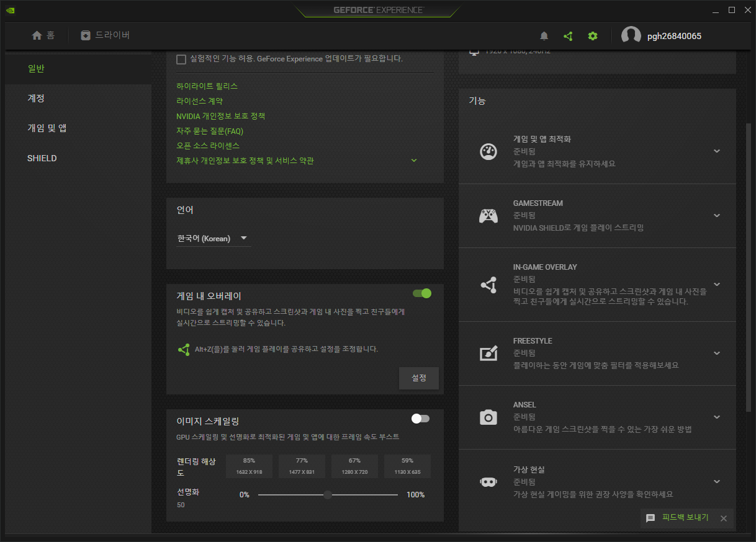Click the GAMESTREAM controller icon
This screenshot has height=542, width=756.
(488, 216)
